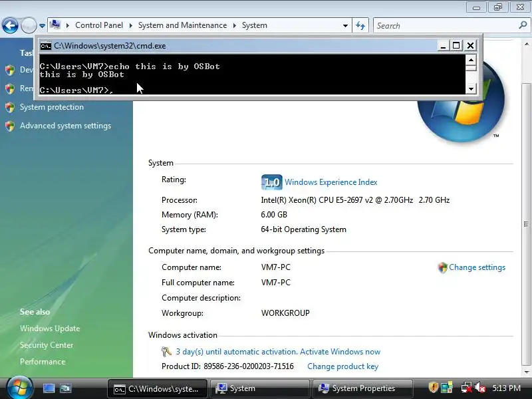
Task: Switch to the cmd.exe taskbar button
Action: 158,388
